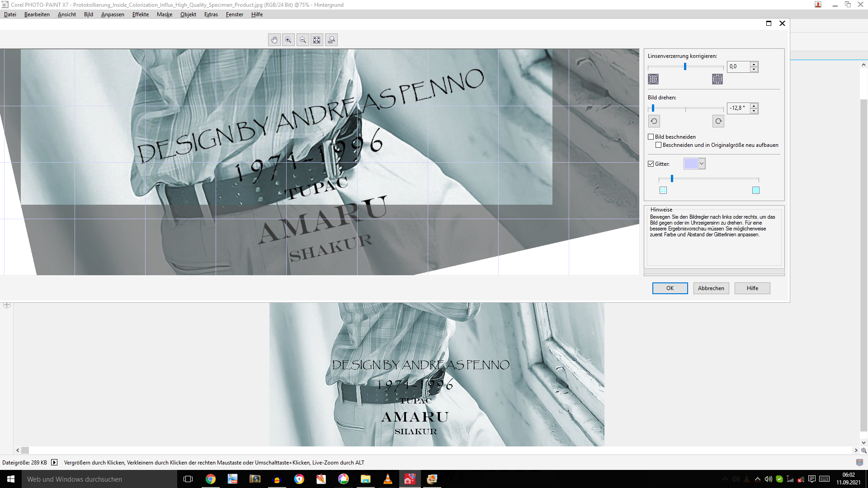Click the zoom to 100% icon
The height and width of the screenshot is (488, 868).
[331, 40]
